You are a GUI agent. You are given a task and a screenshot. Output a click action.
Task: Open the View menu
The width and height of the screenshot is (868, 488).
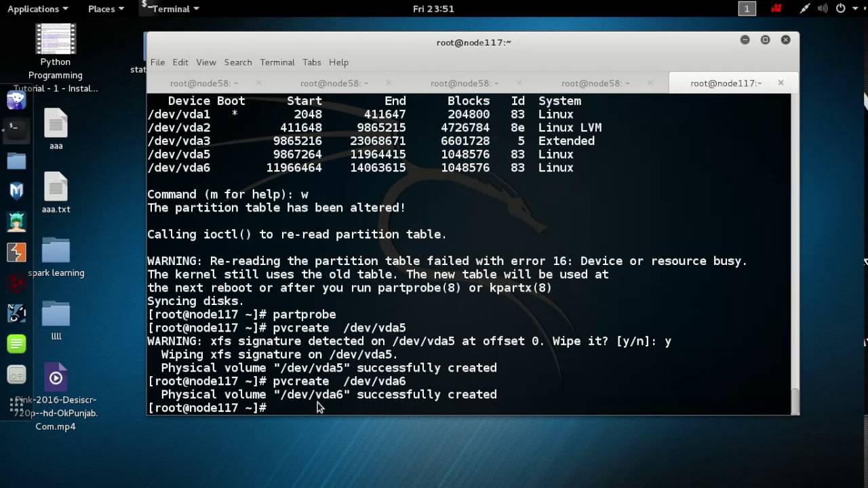point(206,62)
